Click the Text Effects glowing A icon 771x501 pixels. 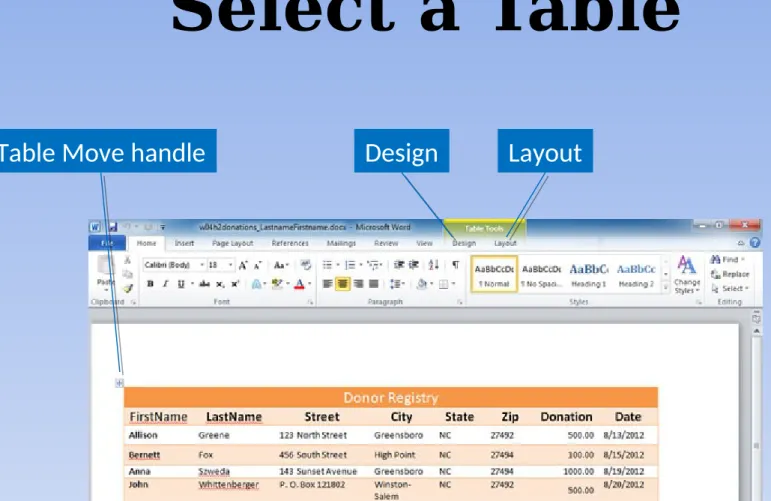click(256, 284)
